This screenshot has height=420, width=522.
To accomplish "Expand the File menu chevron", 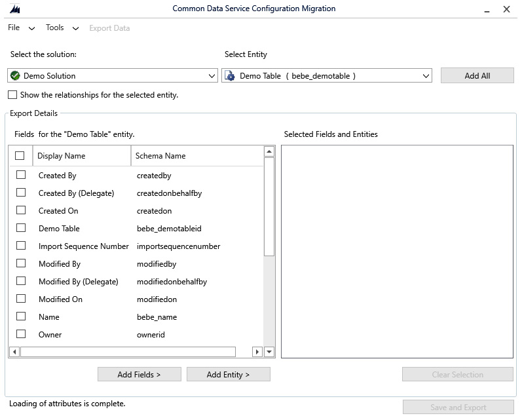I will click(x=31, y=29).
